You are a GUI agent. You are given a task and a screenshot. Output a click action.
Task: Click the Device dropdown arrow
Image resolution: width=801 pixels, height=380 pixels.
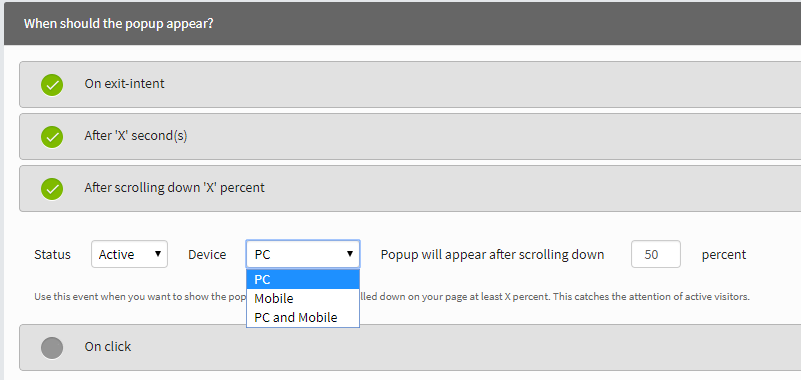(x=350, y=254)
